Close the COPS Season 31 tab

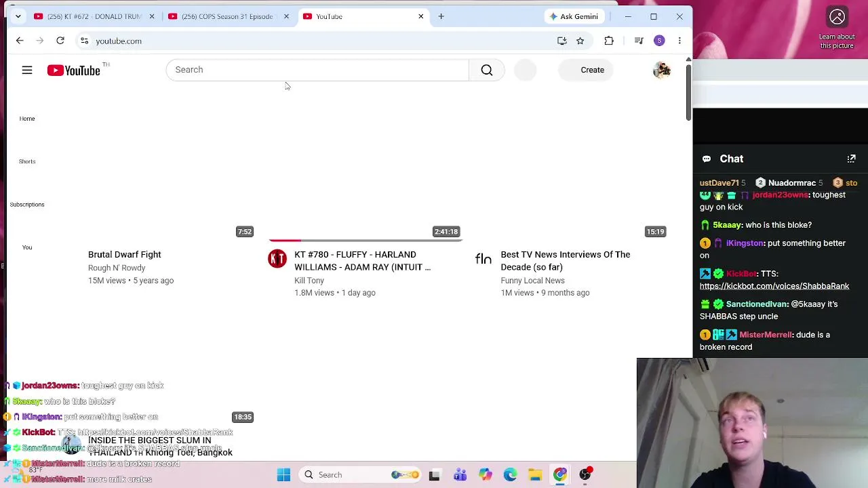tap(286, 16)
